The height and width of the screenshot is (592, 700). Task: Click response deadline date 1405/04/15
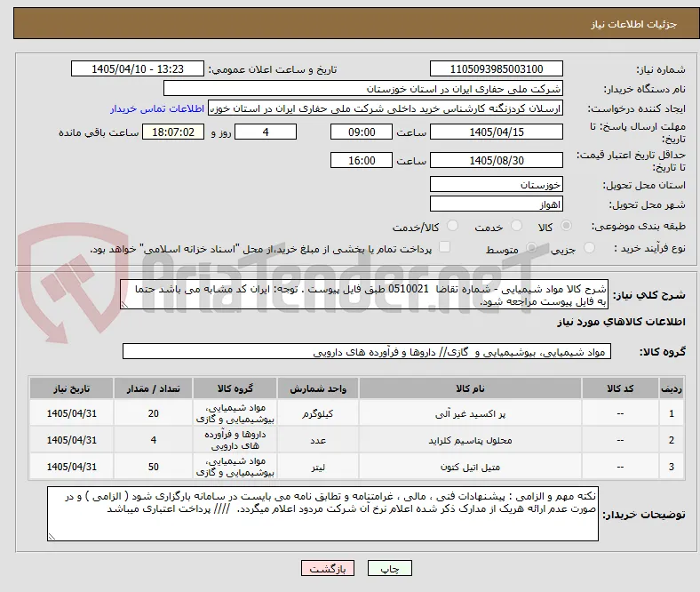pyautogui.click(x=496, y=132)
